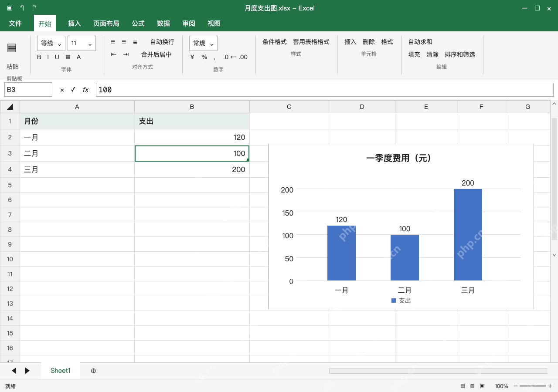
Task: Open the 文件 menu tab
Action: 15,24
